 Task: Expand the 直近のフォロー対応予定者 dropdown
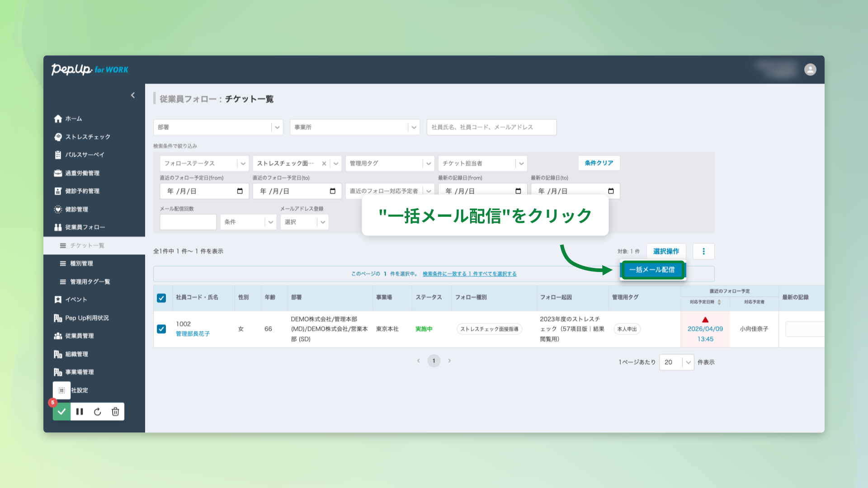pyautogui.click(x=390, y=191)
